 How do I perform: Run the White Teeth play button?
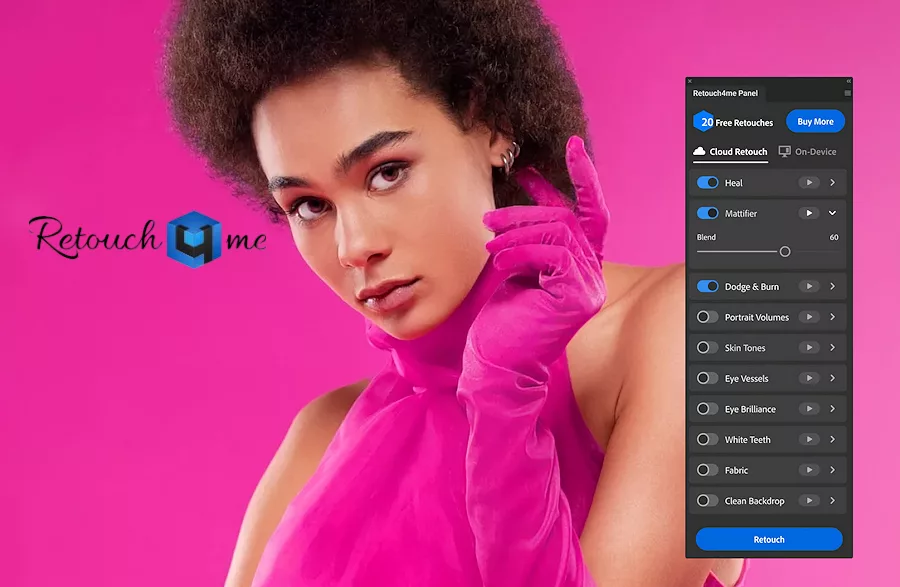pyautogui.click(x=809, y=440)
